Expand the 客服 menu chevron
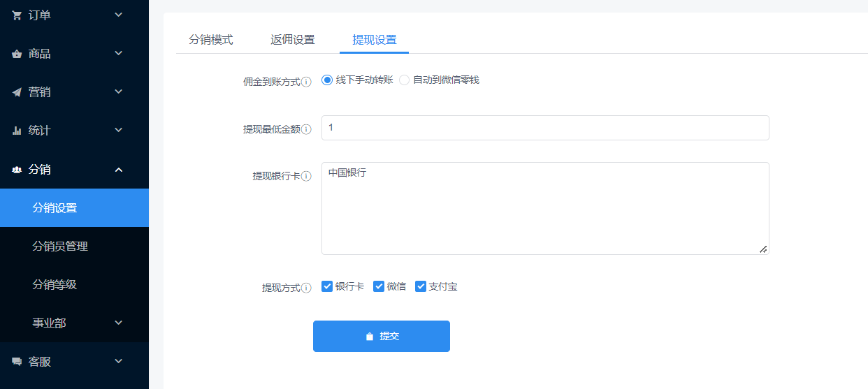Viewport: 868px width, 389px height. pyautogui.click(x=118, y=361)
